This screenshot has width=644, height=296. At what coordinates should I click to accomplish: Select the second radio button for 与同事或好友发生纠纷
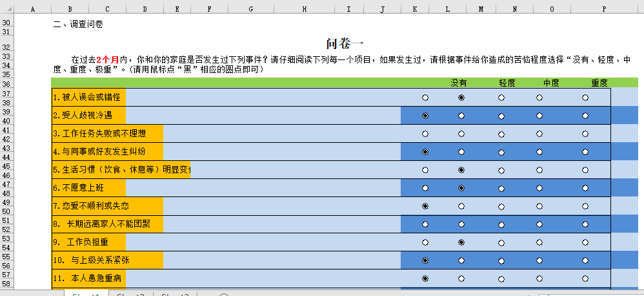pyautogui.click(x=461, y=152)
